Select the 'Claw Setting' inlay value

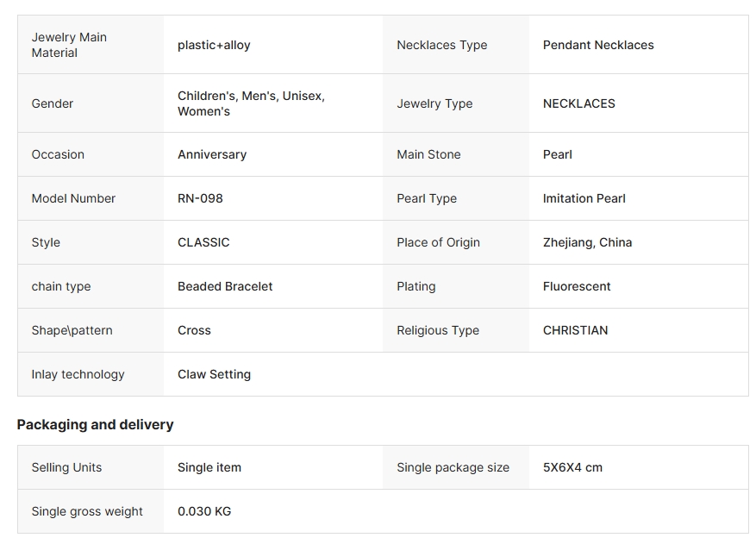[214, 374]
